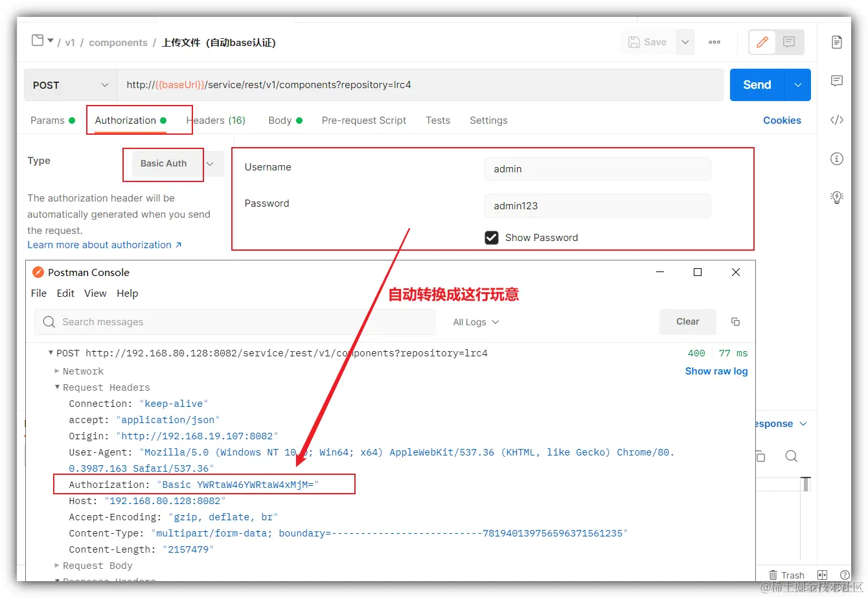Click the v1 breadcrumb
Screen dimensions: 868x598
(70, 43)
